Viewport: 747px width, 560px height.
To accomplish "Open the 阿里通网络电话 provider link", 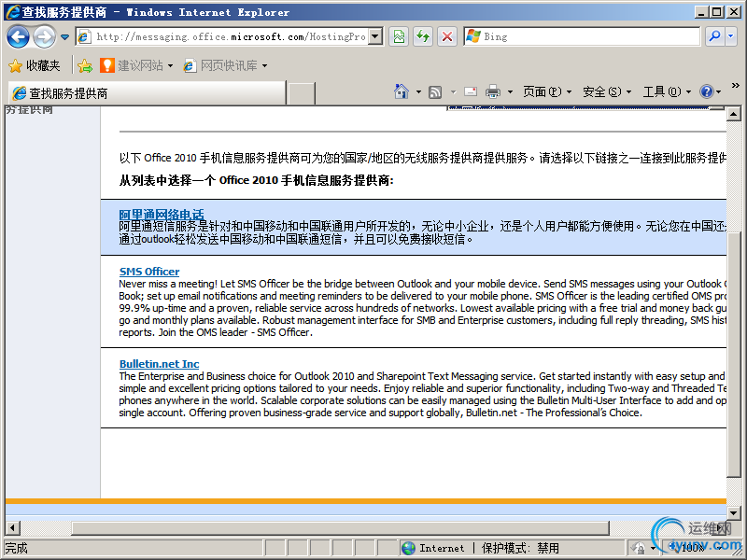I will 162,214.
